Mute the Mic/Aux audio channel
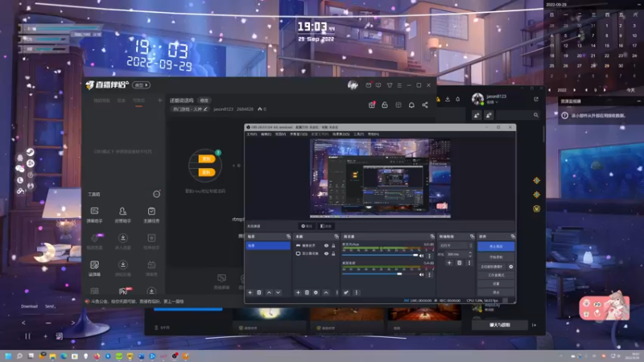644x362 pixels. pyautogui.click(x=421, y=256)
